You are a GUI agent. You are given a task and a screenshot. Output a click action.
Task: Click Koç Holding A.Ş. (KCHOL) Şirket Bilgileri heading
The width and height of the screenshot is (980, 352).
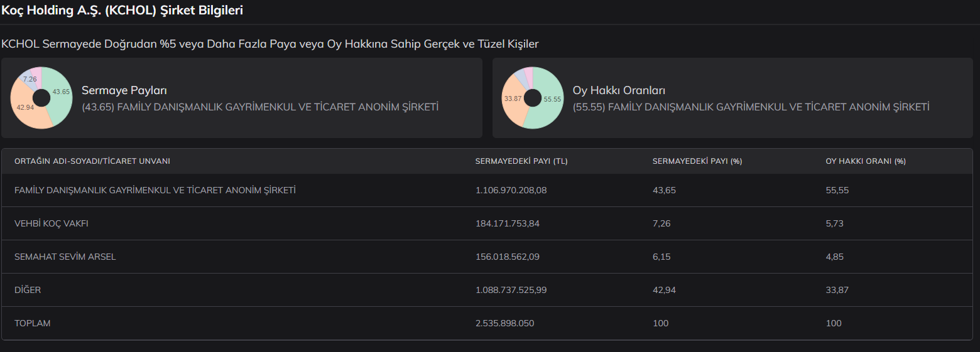pyautogui.click(x=122, y=10)
